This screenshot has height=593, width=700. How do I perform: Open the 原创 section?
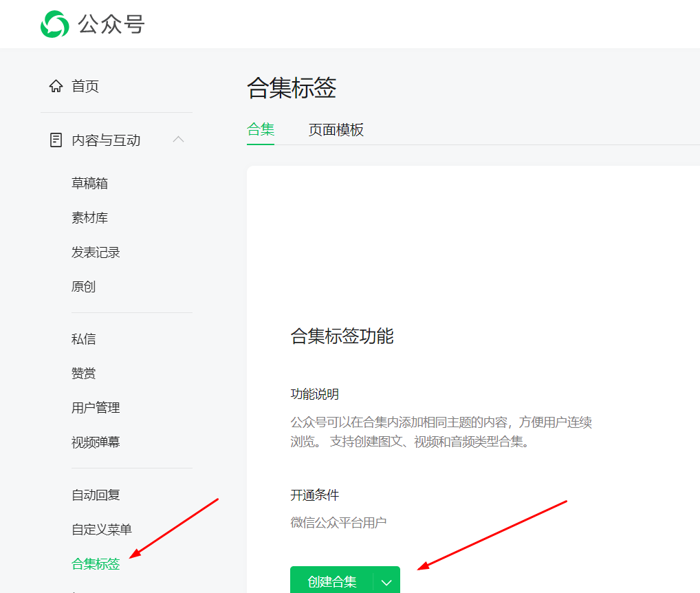point(83,286)
